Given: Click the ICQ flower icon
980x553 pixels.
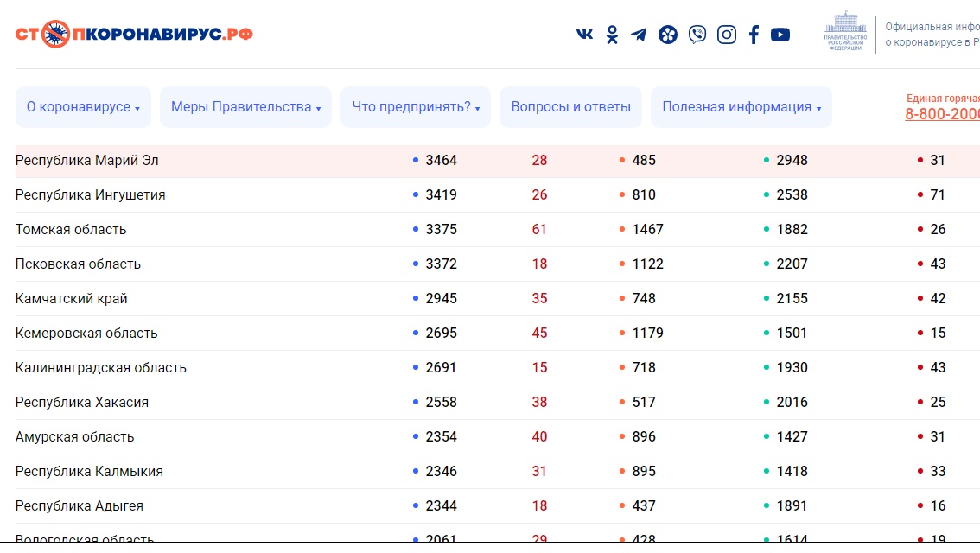Looking at the screenshot, I should coord(667,35).
